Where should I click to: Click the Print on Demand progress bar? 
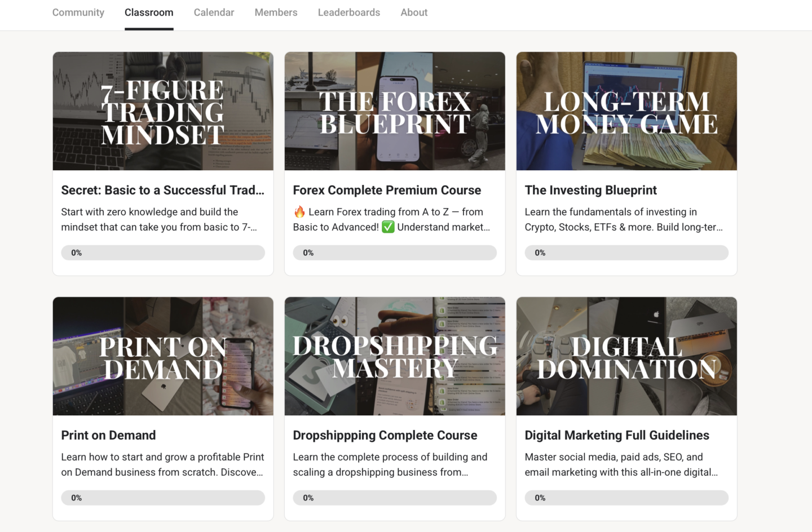163,498
